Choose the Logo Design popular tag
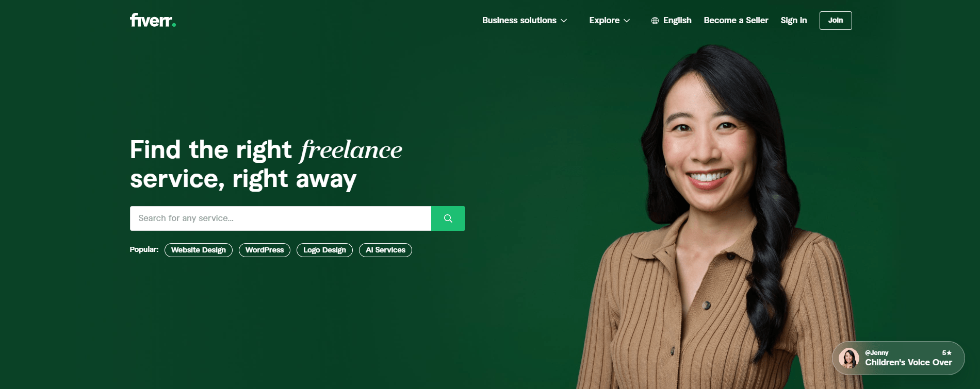This screenshot has height=389, width=980. pos(324,250)
